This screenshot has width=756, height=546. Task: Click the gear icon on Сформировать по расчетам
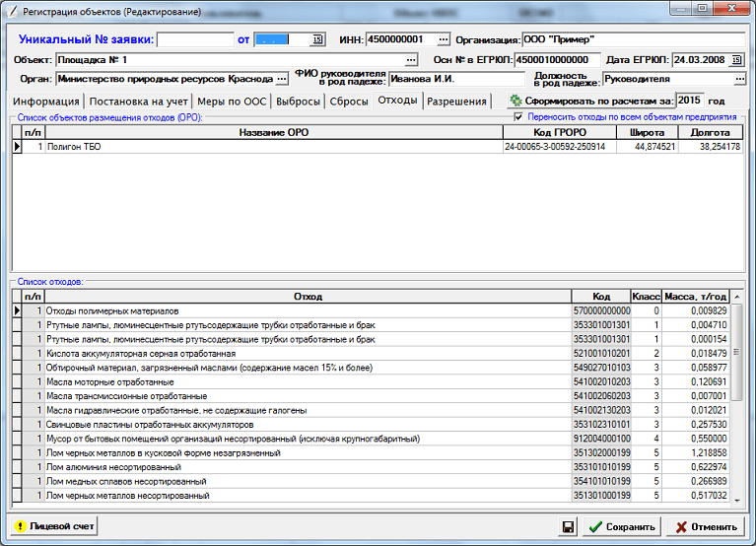click(515, 101)
